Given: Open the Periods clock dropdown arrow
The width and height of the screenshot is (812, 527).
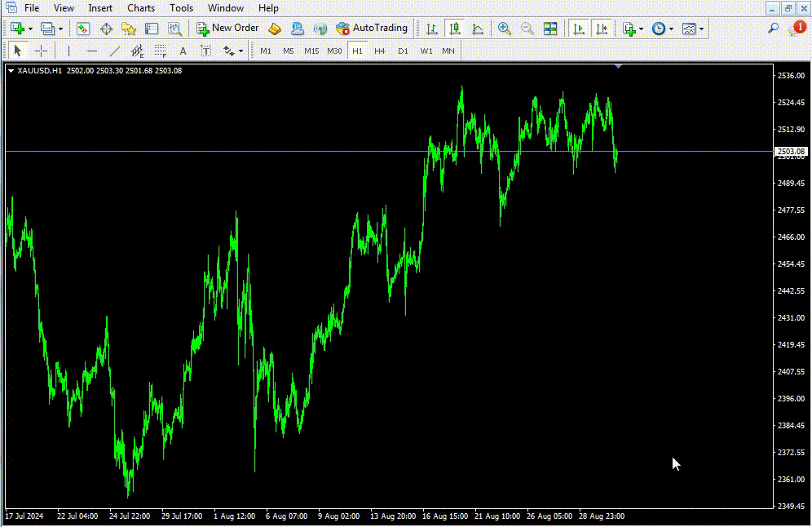Looking at the screenshot, I should pos(671,29).
